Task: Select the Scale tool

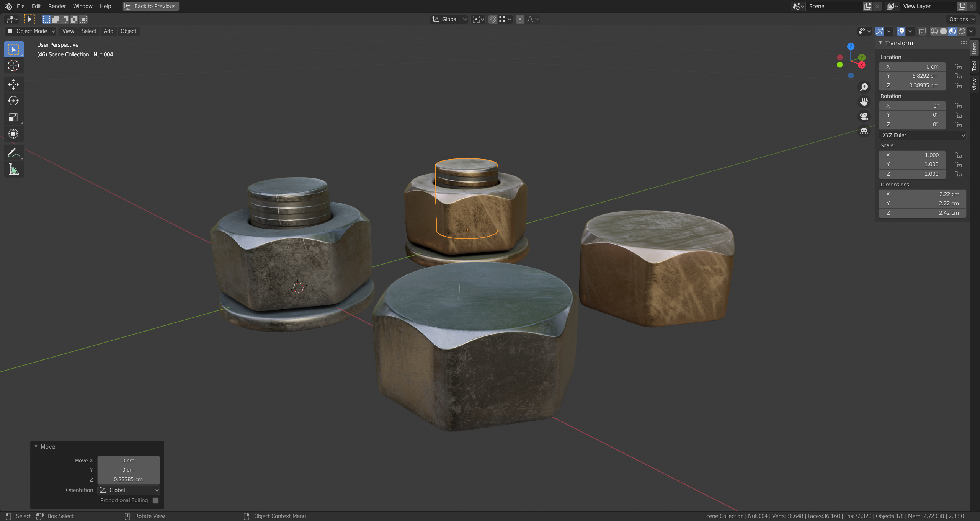Action: (13, 117)
